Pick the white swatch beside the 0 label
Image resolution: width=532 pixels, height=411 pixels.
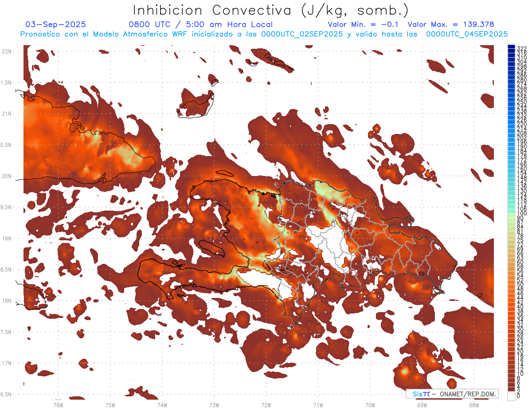tap(512, 396)
